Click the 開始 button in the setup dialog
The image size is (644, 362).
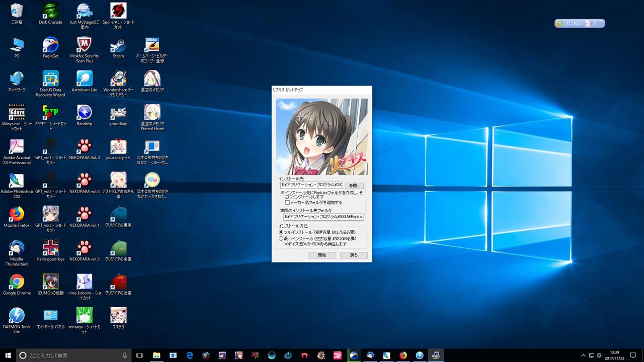click(322, 255)
